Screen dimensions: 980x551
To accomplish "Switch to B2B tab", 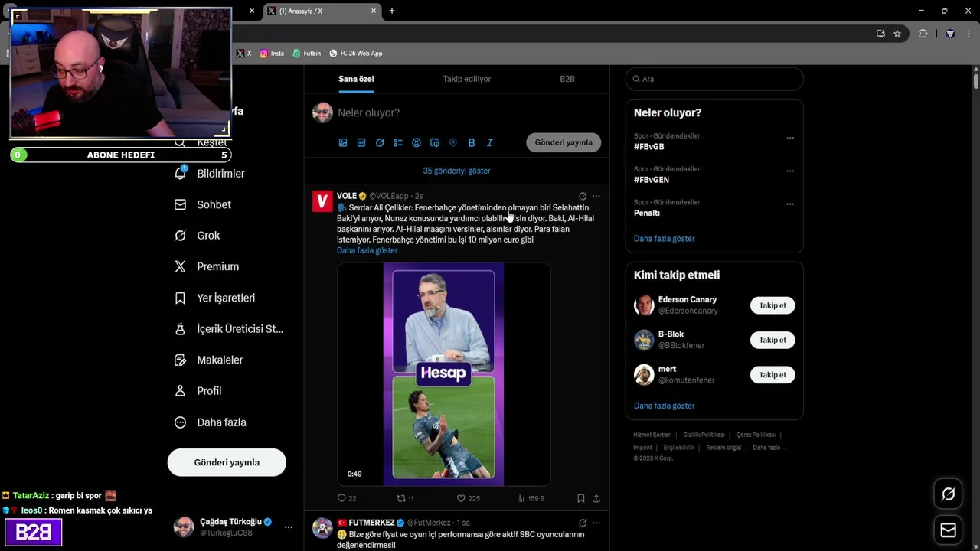I will [x=567, y=79].
